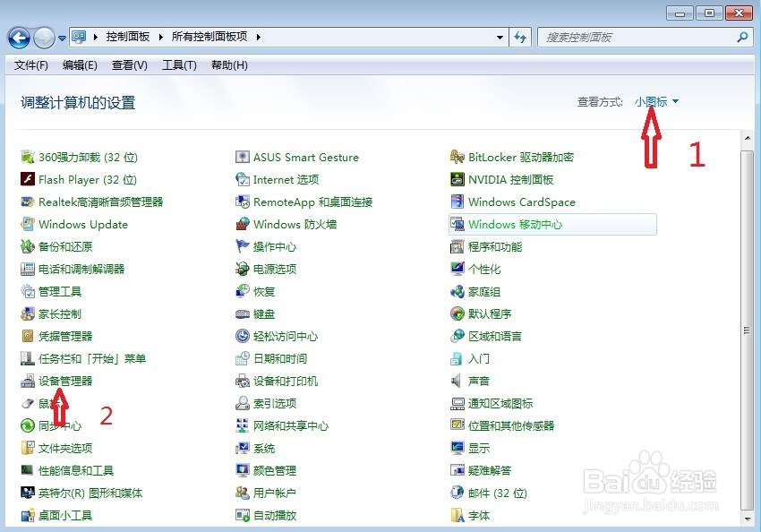This screenshot has width=761, height=532.
Task: Open the 凭据管理器 icon
Action: [28, 336]
